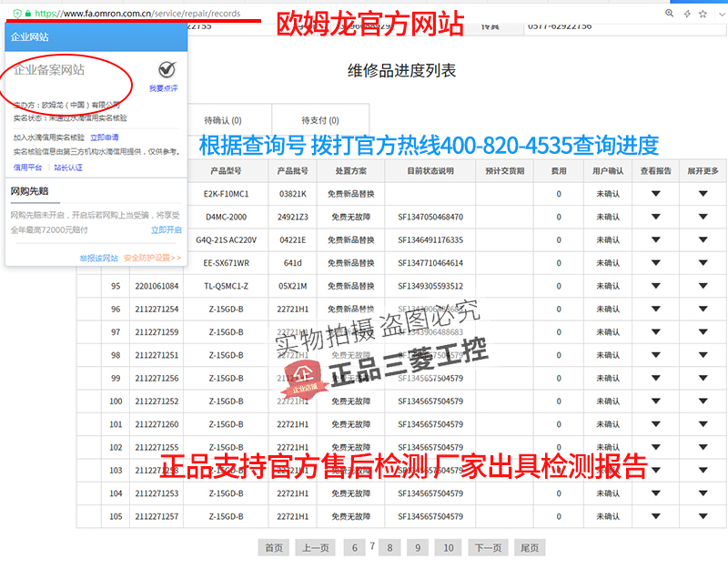Click batch number 03821K
Screen dimensions: 728x569
point(292,194)
